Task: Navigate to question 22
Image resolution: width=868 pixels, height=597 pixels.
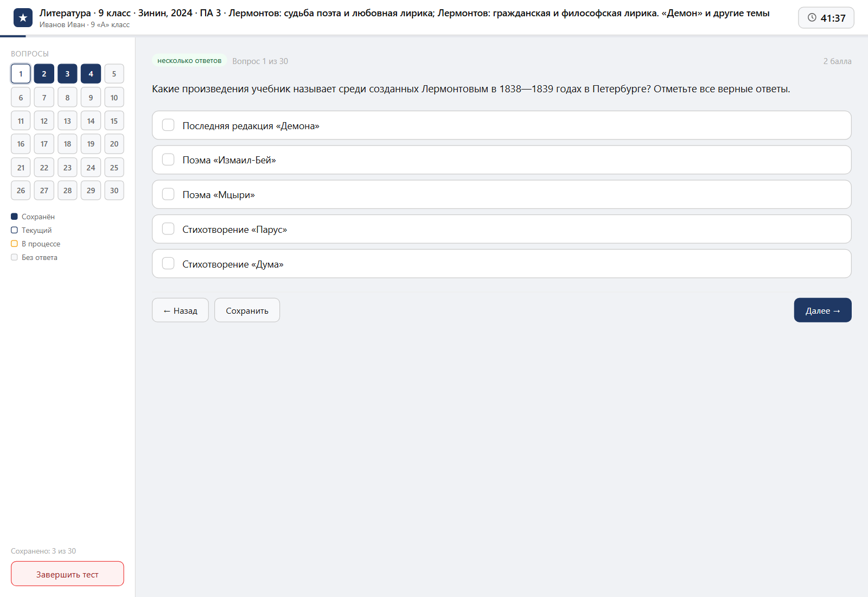Action: point(44,168)
